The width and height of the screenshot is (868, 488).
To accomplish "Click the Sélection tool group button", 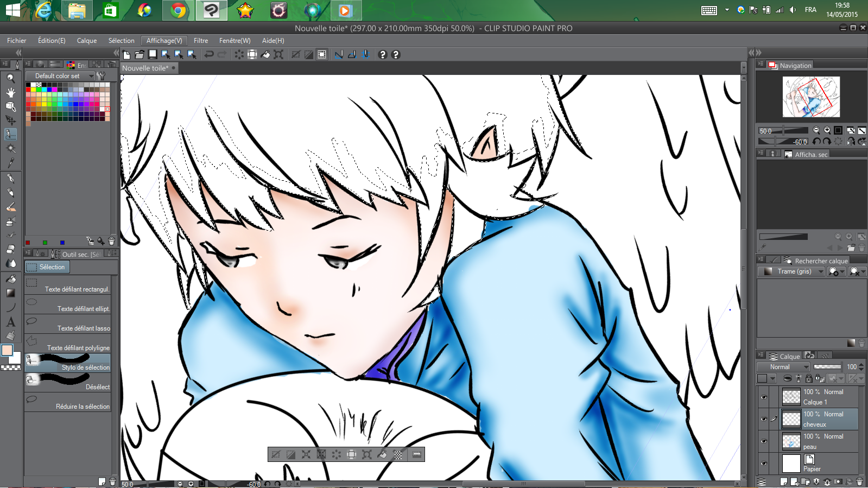I will tap(47, 267).
